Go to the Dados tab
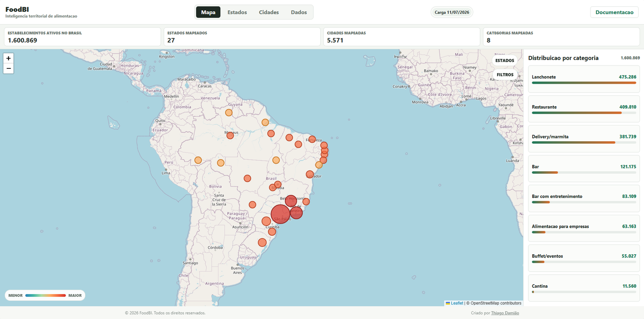This screenshot has width=644, height=319. [299, 12]
